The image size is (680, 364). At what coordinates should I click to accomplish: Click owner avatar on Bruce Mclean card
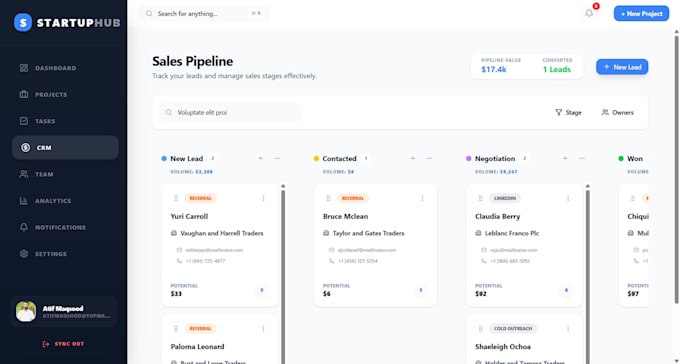point(421,290)
